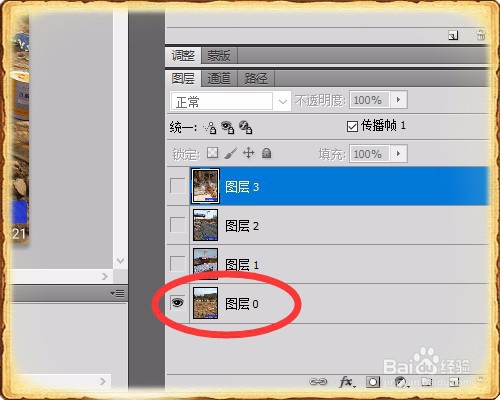The image size is (500, 400).
Task: Lock position move-arrows icon
Action: click(x=249, y=153)
